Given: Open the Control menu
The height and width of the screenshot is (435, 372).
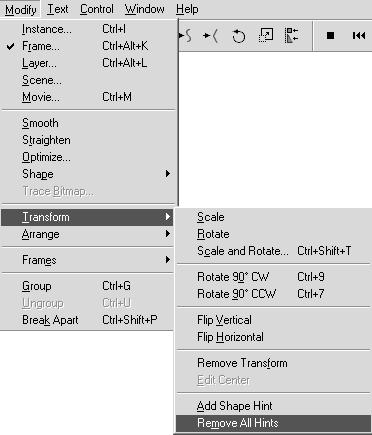Looking at the screenshot, I should coord(97,9).
